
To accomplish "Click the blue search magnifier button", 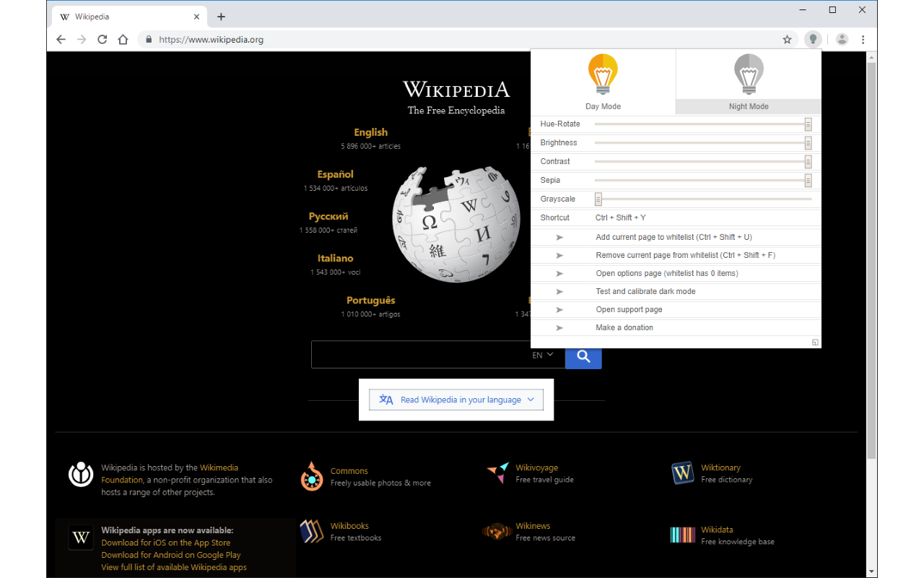I will [x=583, y=356].
